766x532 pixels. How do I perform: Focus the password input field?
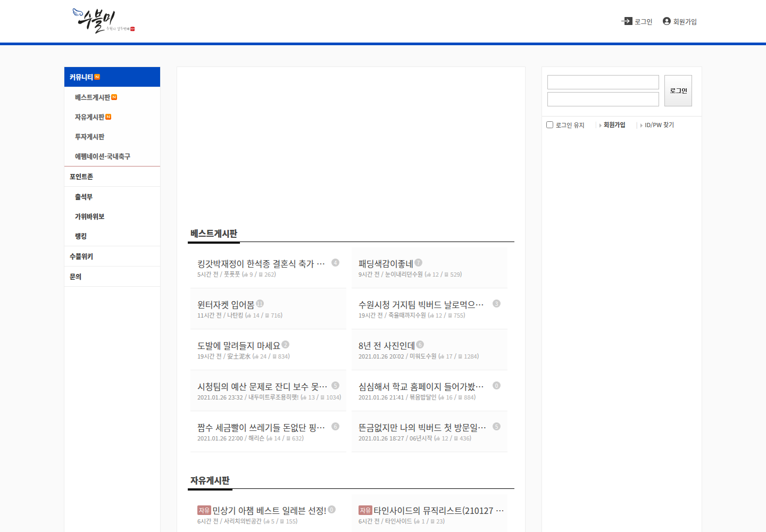tap(603, 99)
